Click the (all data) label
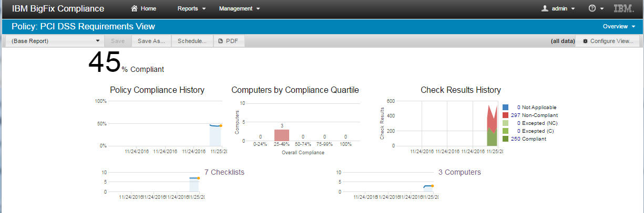644x213 pixels. click(x=563, y=41)
